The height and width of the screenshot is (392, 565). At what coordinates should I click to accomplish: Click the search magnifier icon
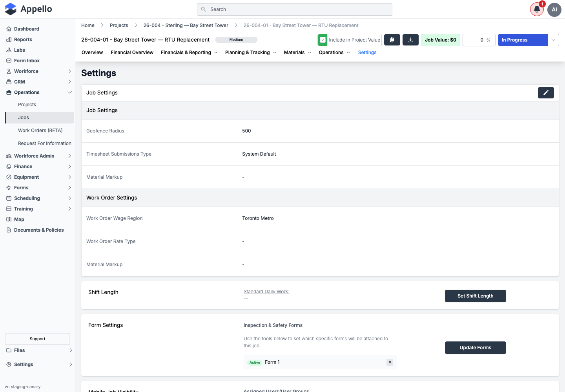(203, 9)
